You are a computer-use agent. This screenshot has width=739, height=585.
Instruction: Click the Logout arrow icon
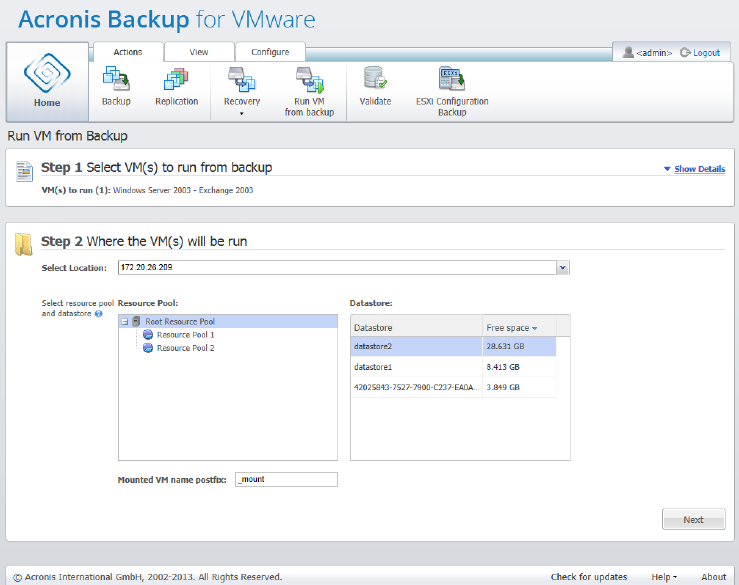coord(685,52)
